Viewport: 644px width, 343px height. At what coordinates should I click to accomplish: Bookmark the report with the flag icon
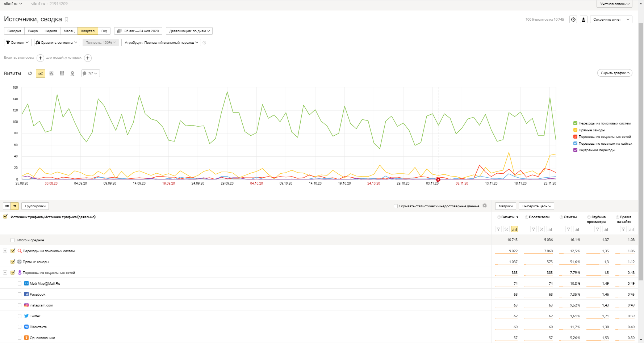tap(67, 20)
